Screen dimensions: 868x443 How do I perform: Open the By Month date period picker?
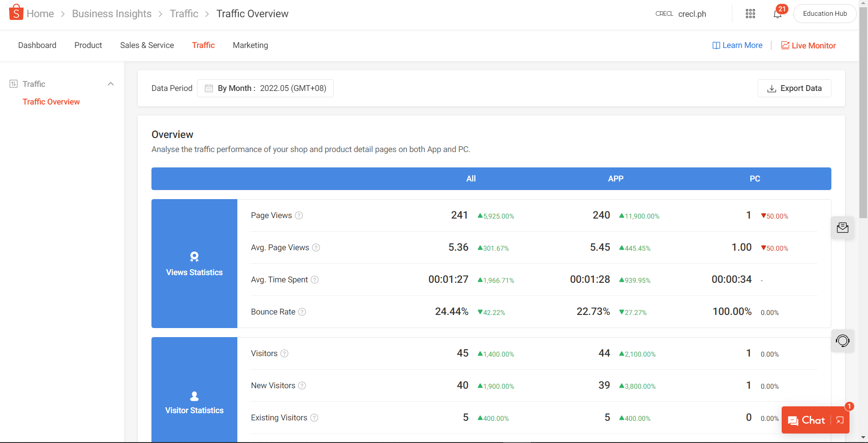[x=265, y=88]
